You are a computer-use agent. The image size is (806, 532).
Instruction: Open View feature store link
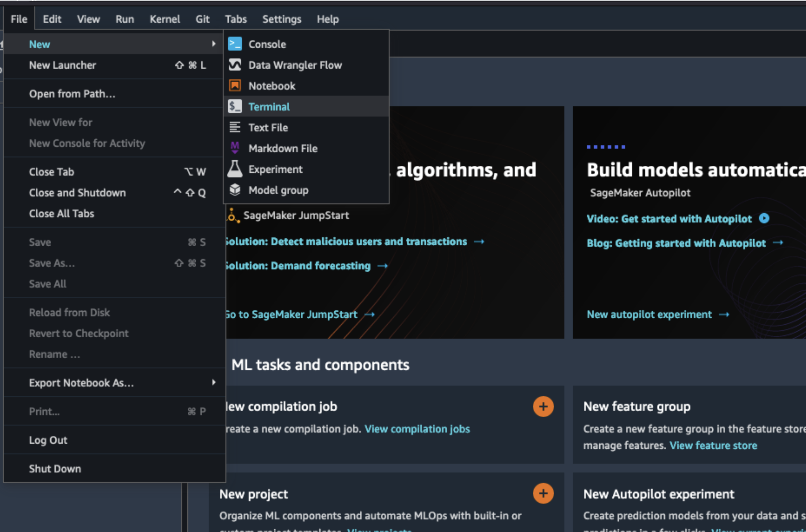[713, 445]
